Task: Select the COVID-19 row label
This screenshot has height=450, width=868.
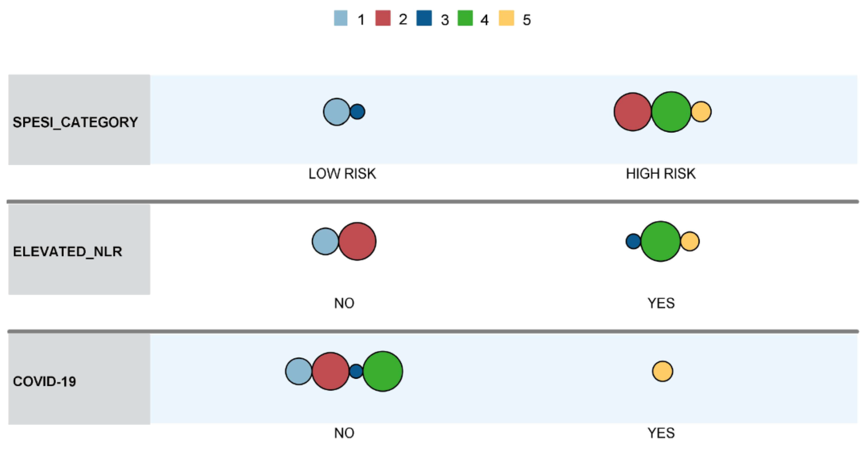Action: (x=45, y=381)
